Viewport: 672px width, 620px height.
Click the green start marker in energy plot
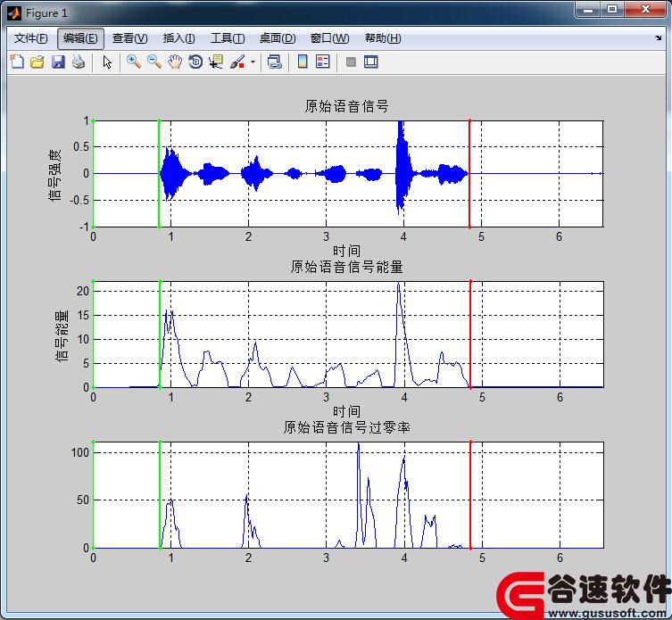click(160, 335)
